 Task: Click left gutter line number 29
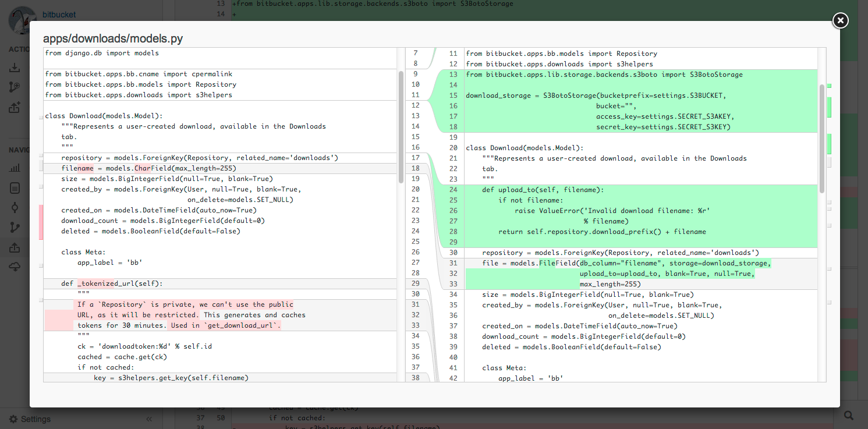(x=415, y=283)
